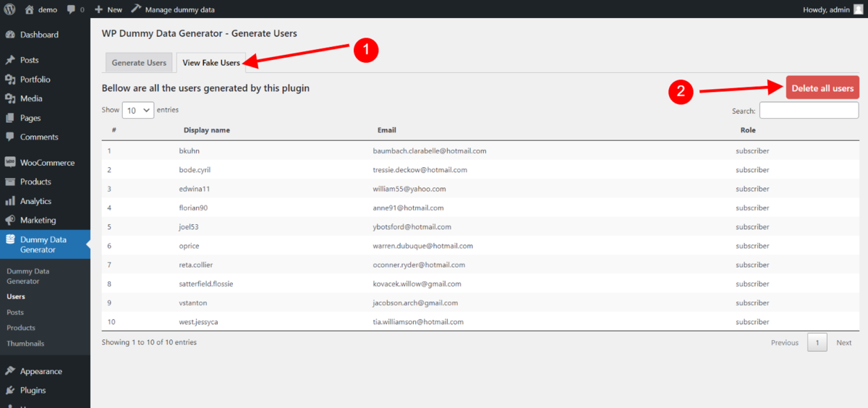Click the Plugins plug icon
The image size is (868, 408).
pos(10,390)
